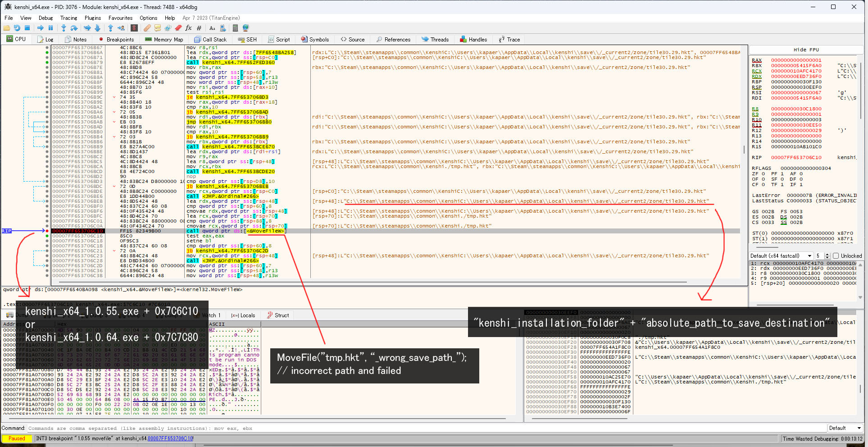Switch to the Threads tab
This screenshot has width=868, height=447.
pos(435,40)
